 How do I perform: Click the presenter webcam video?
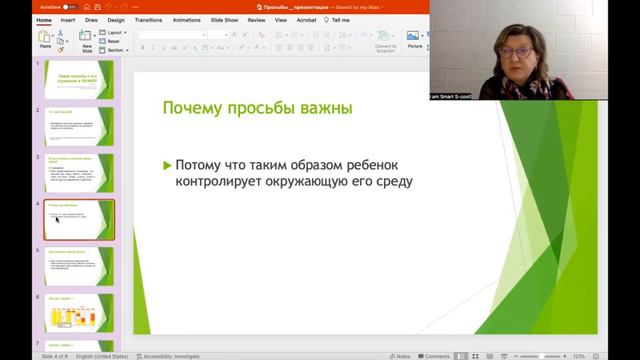(x=518, y=50)
